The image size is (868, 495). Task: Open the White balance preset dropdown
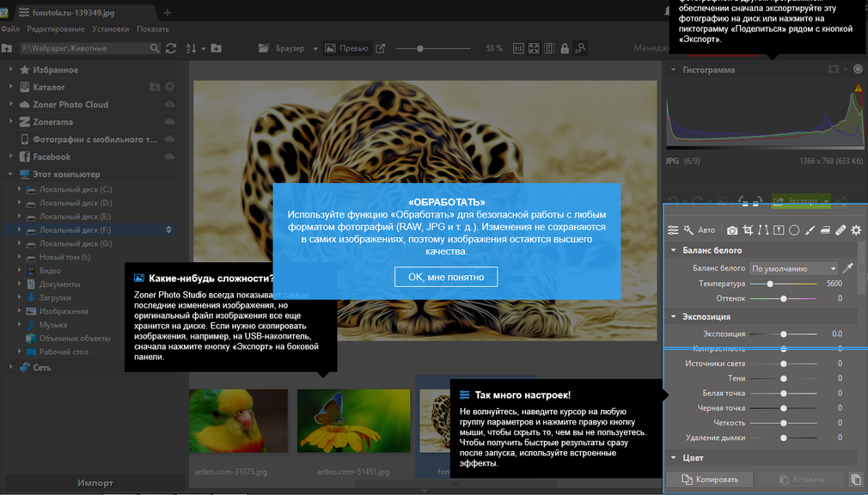[793, 268]
